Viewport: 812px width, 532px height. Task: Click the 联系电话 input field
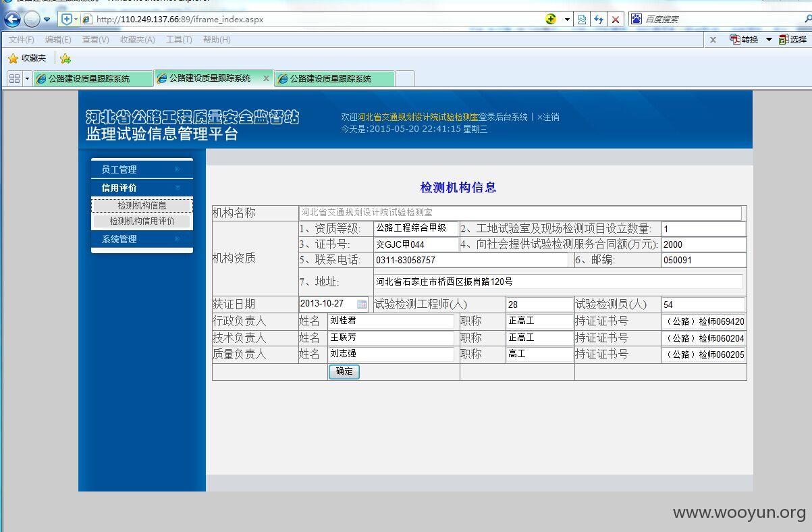pos(471,260)
